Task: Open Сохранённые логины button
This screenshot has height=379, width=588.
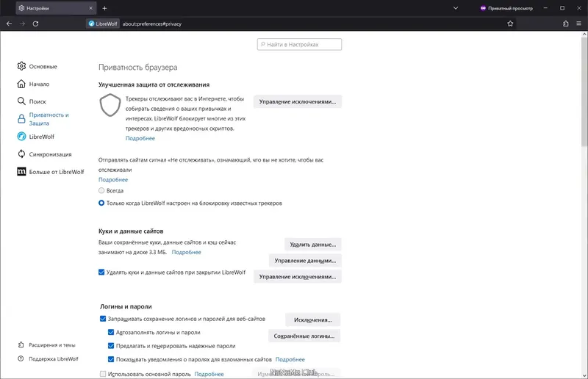Action: pos(304,336)
